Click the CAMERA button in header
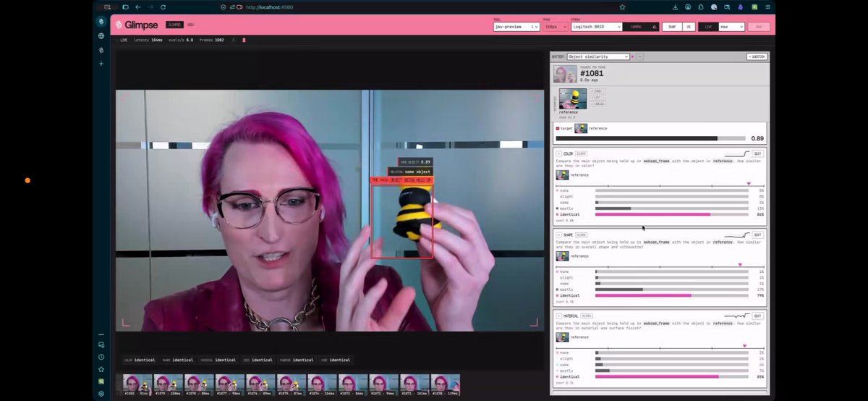 (x=640, y=26)
